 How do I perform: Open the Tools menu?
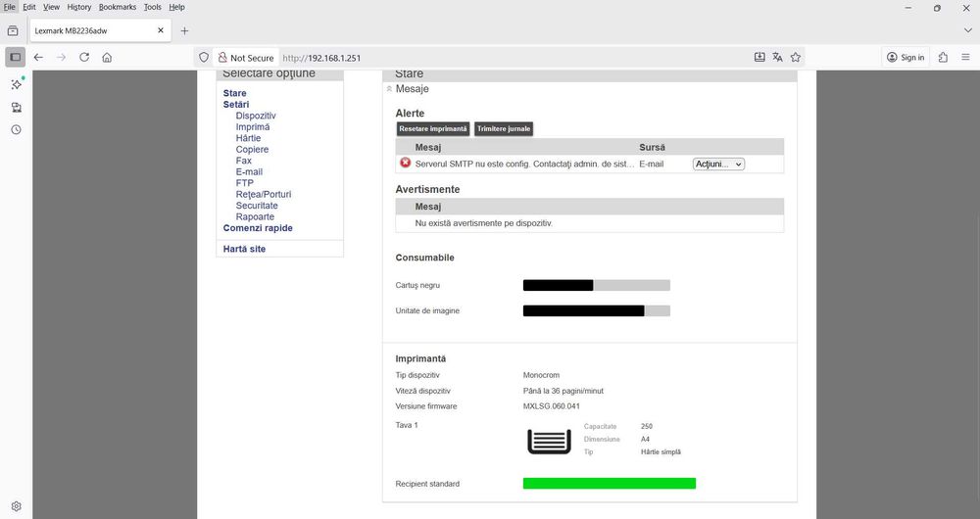pos(153,7)
